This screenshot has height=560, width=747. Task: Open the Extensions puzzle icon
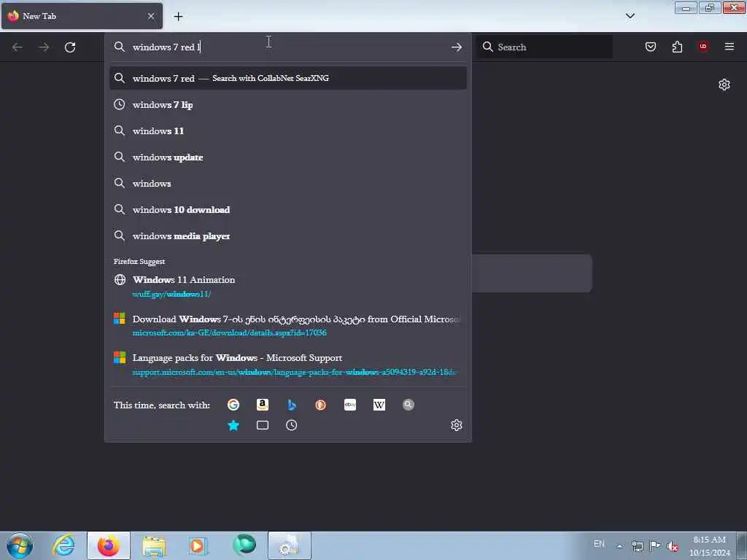[x=677, y=47]
